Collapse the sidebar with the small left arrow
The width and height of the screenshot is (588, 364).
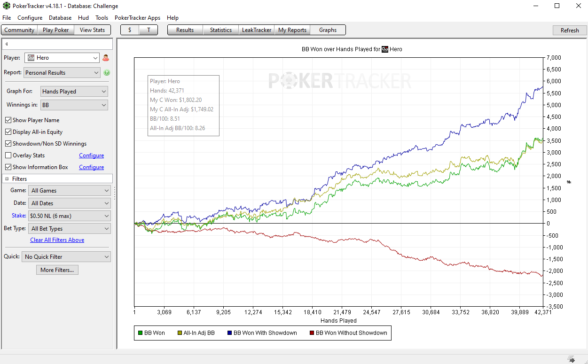point(7,44)
